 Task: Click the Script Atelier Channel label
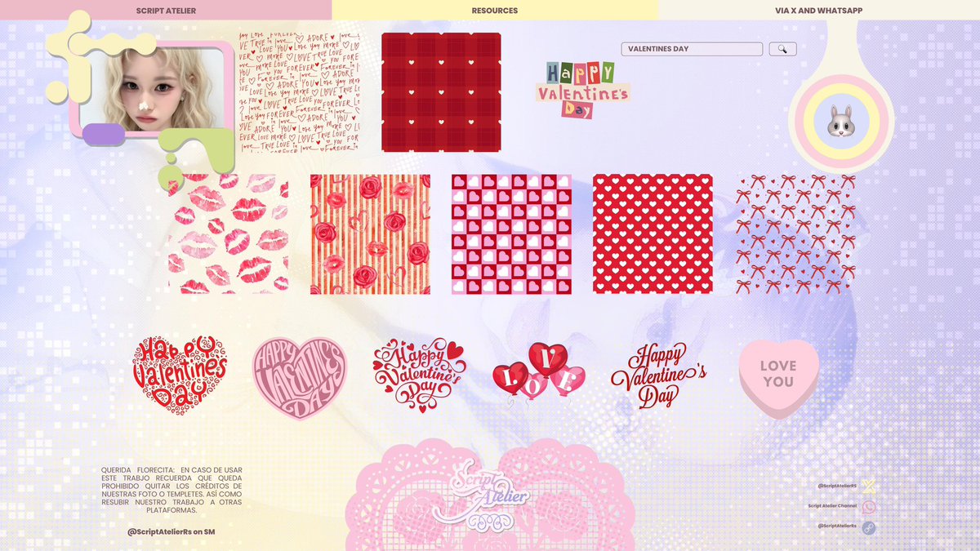(832, 506)
